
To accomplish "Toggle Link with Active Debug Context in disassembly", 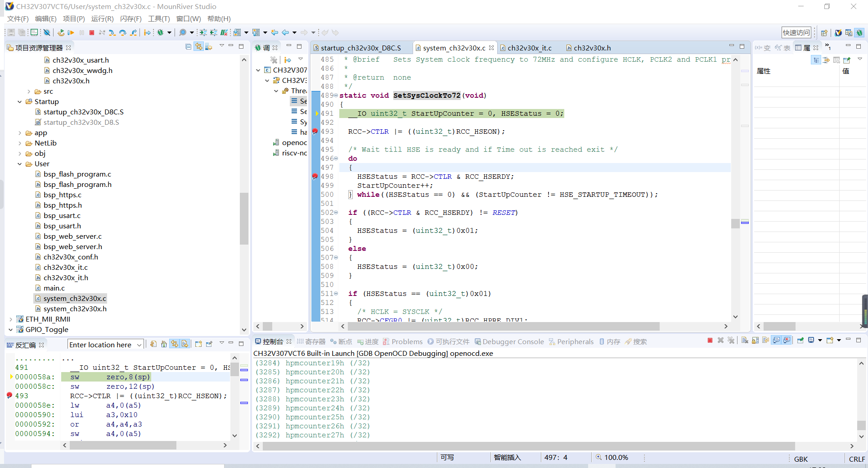I will [174, 344].
